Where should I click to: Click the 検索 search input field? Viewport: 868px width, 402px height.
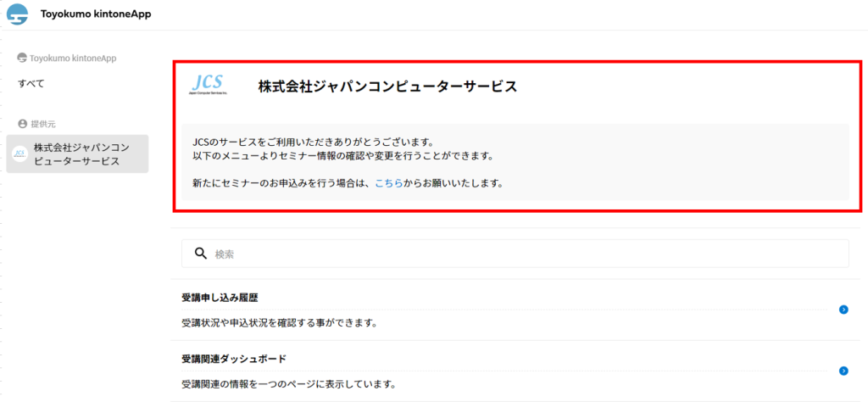(515, 254)
